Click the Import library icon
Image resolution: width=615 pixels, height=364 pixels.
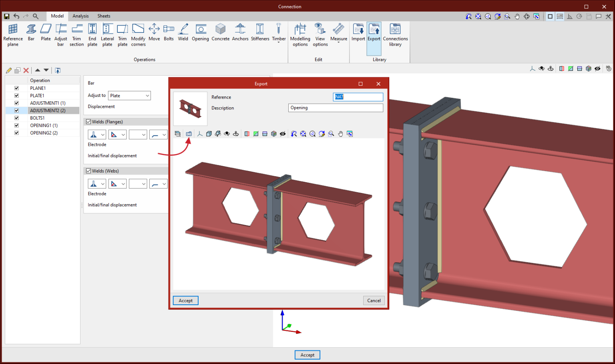click(358, 32)
